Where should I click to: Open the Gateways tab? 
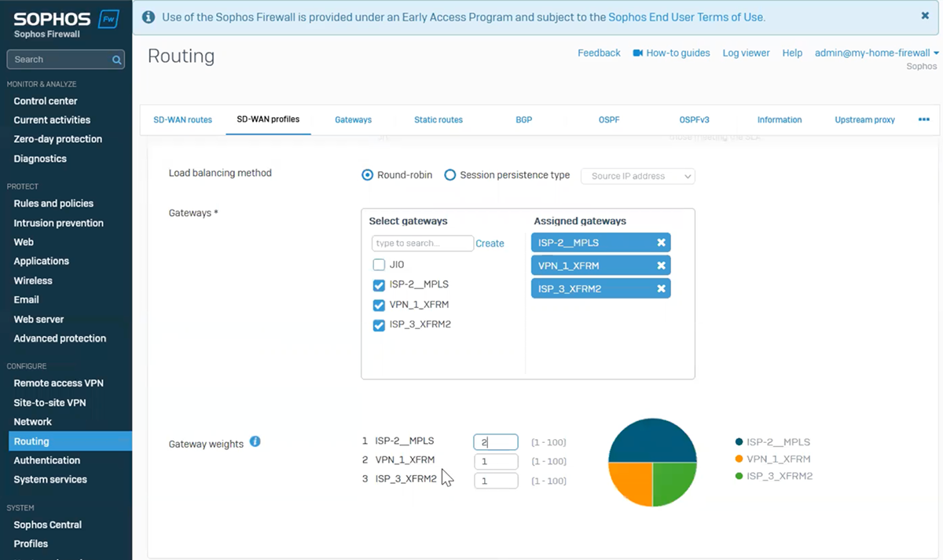pyautogui.click(x=353, y=119)
